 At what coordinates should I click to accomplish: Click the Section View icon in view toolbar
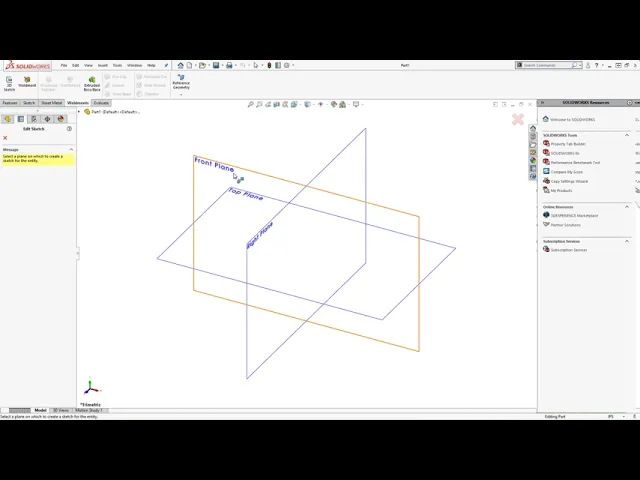(x=277, y=104)
